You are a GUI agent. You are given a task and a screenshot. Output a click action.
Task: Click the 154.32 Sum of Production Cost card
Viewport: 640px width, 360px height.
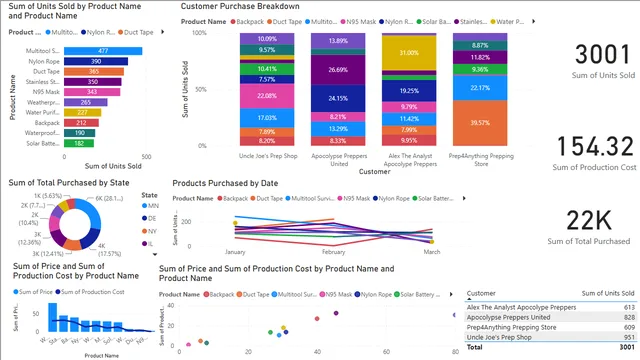point(595,153)
